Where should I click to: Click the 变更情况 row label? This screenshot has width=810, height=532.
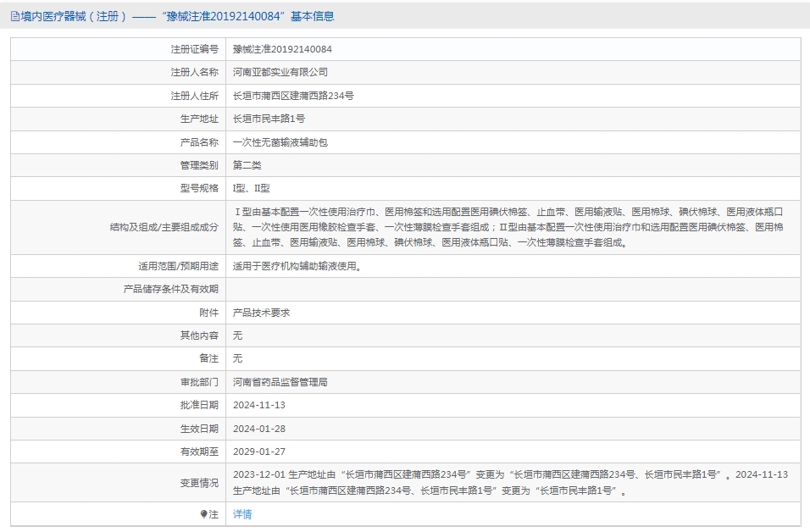[x=199, y=483]
